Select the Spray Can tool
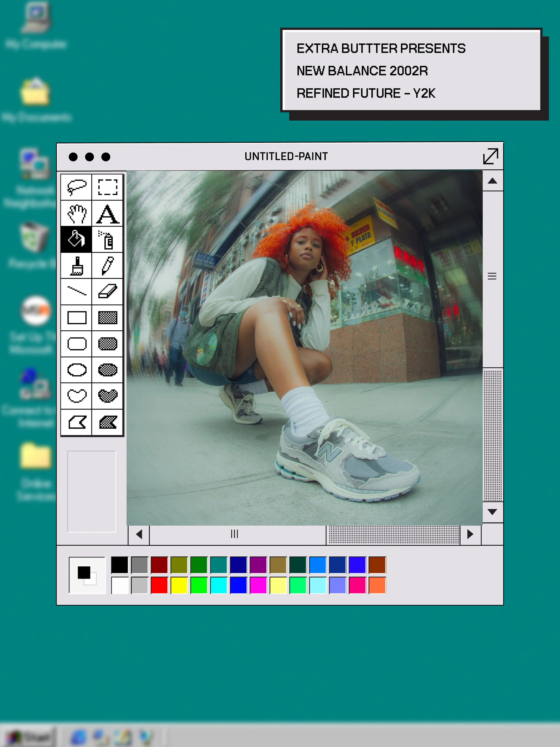This screenshot has width=560, height=747. [x=108, y=240]
